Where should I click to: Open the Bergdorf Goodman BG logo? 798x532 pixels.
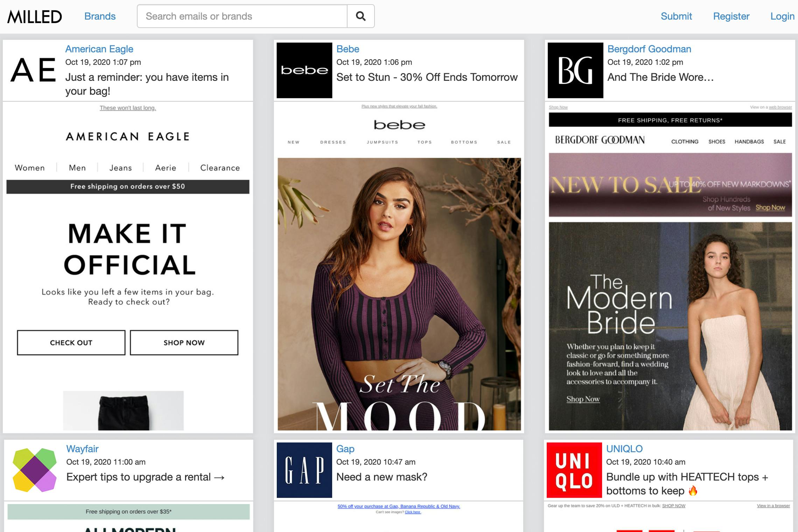pos(575,70)
